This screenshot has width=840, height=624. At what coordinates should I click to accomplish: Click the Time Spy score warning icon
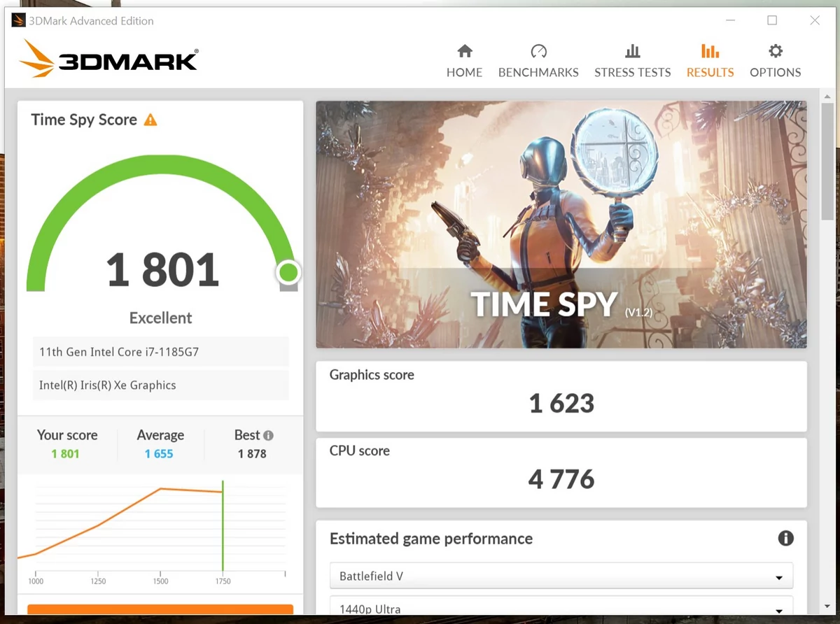(150, 120)
